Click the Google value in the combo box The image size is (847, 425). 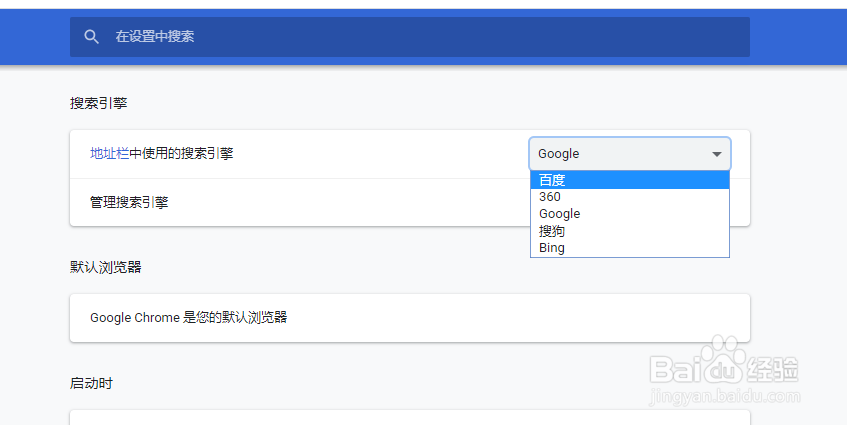click(559, 154)
